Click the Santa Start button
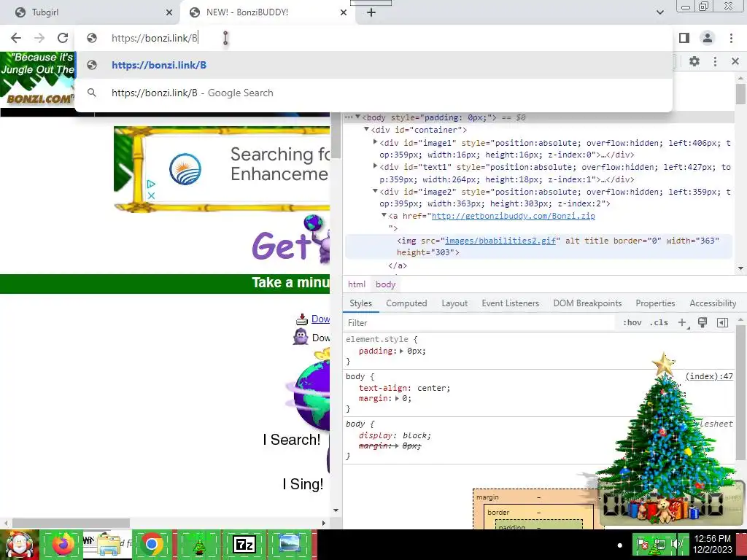Screen dimensions: 747x560 click(x=20, y=544)
